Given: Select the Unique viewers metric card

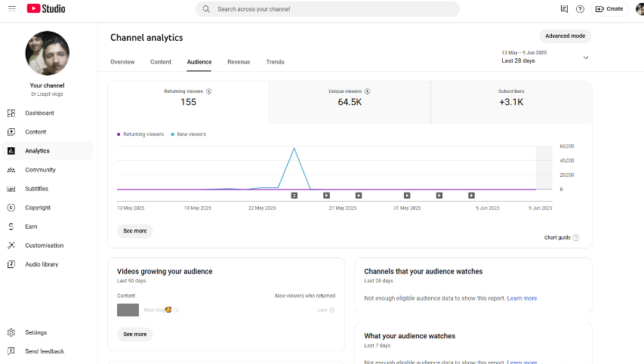Looking at the screenshot, I should point(350,102).
